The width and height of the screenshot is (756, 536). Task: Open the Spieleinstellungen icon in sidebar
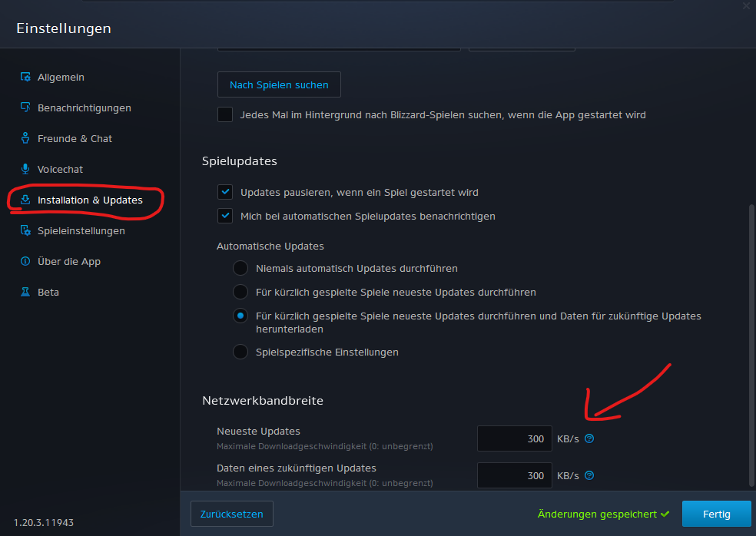click(25, 230)
